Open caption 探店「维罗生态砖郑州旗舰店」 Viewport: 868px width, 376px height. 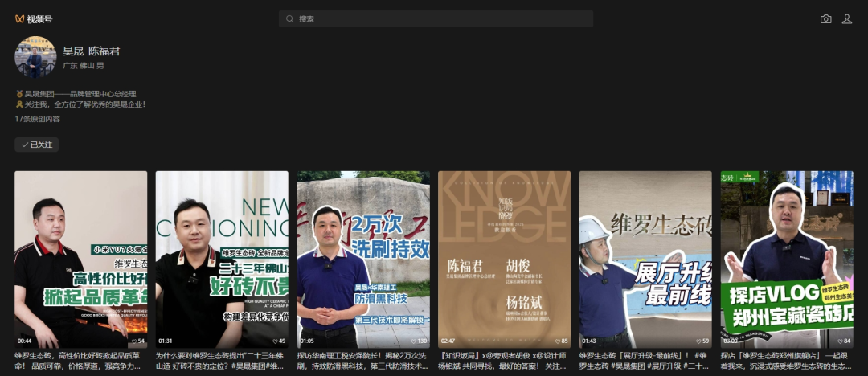coord(787,361)
